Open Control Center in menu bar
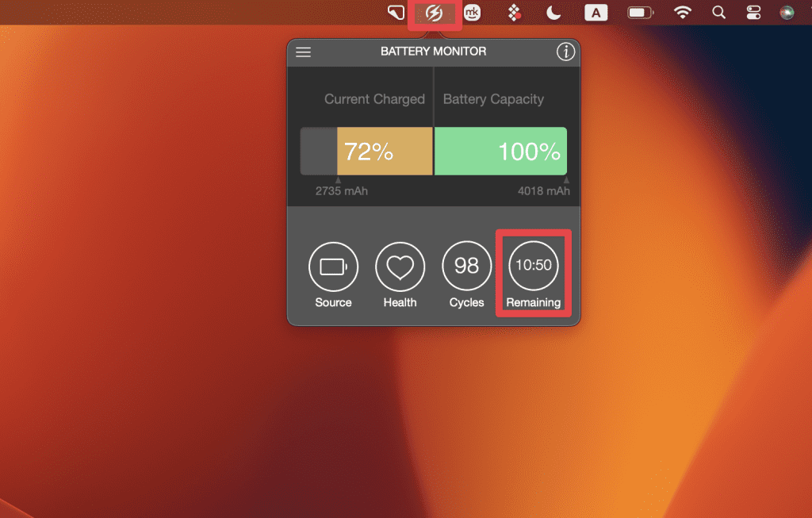 (x=753, y=13)
